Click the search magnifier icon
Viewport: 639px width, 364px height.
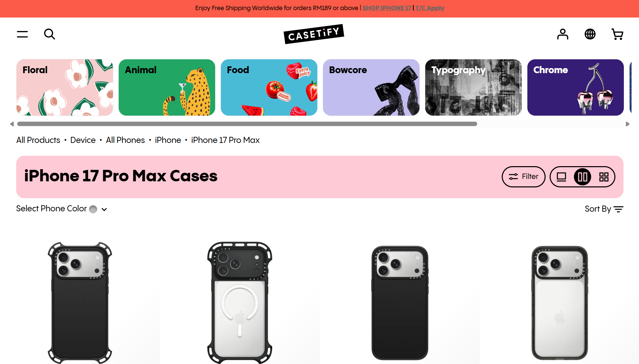click(x=50, y=34)
